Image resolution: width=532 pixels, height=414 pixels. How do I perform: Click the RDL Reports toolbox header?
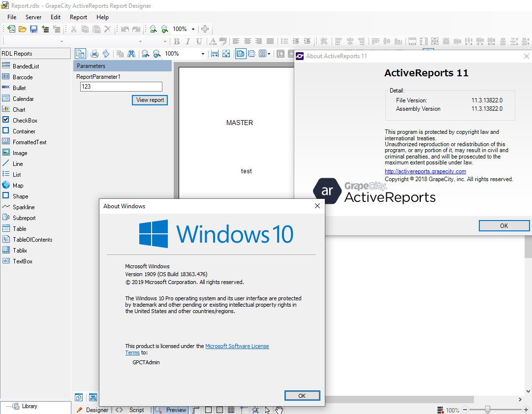[x=35, y=54]
